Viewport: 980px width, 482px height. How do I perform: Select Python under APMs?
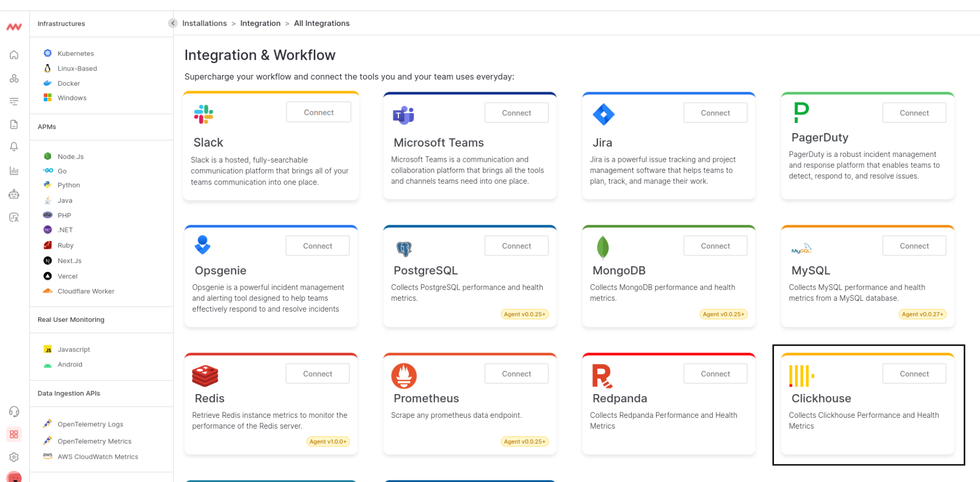click(x=68, y=185)
